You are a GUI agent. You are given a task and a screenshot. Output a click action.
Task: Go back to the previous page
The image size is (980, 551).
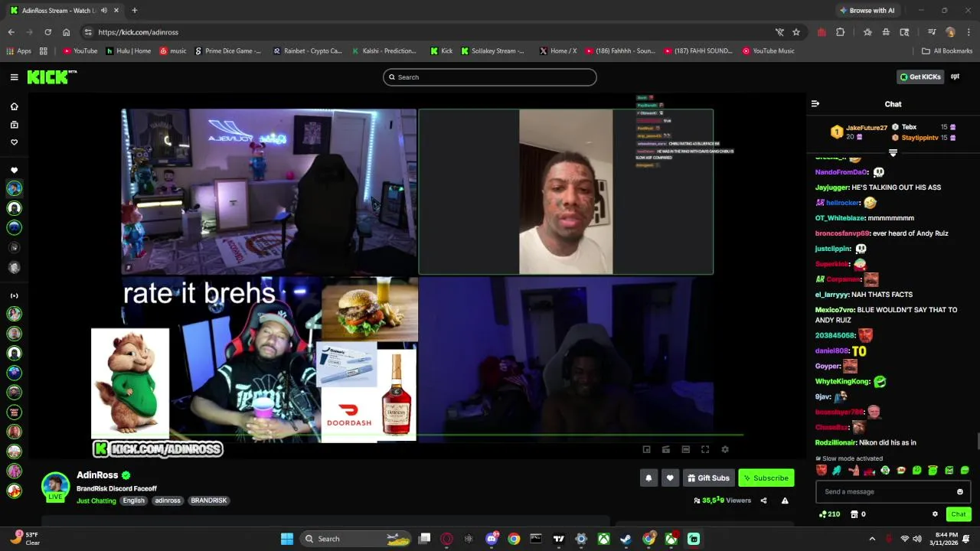pyautogui.click(x=11, y=32)
